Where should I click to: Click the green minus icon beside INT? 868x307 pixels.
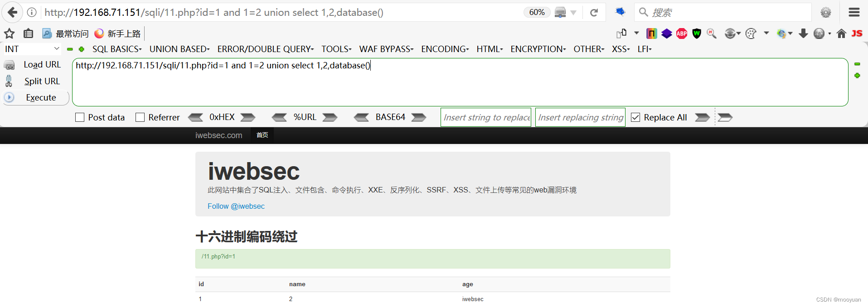tap(70, 49)
